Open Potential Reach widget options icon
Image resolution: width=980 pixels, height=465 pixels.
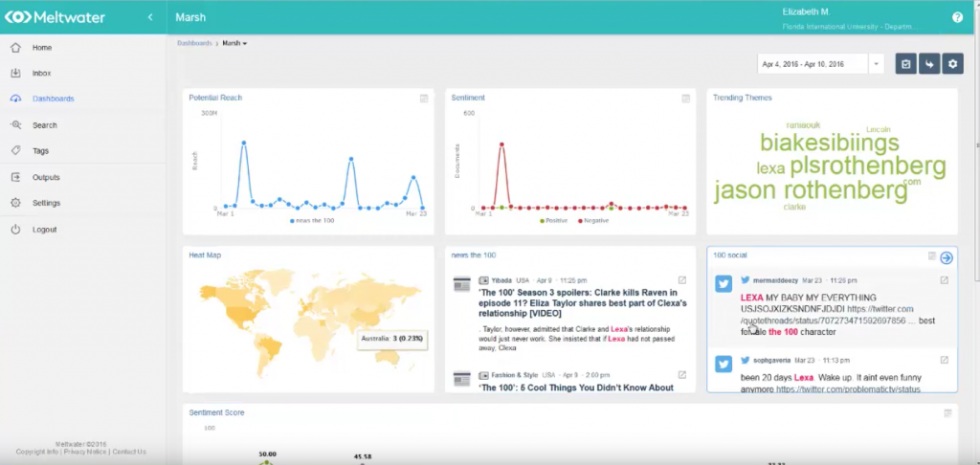pyautogui.click(x=424, y=99)
